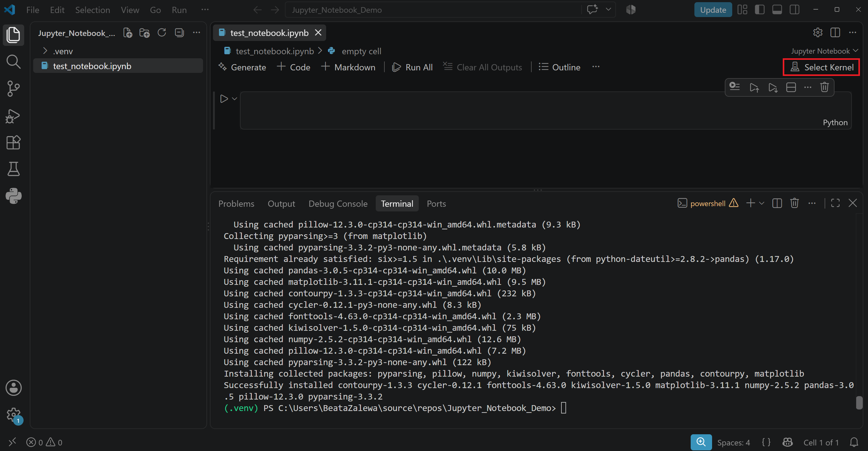Open the Jupyter Notebook mode dropdown
Image resolution: width=868 pixels, height=451 pixels.
(824, 51)
